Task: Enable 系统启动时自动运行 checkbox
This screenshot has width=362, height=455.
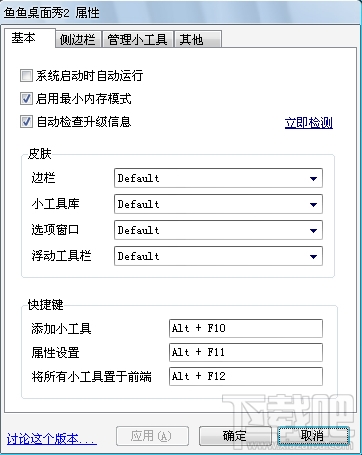Action: [x=26, y=76]
